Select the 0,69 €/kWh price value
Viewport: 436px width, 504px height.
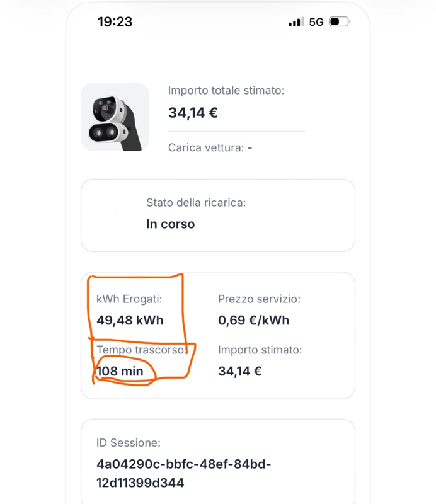pos(254,321)
